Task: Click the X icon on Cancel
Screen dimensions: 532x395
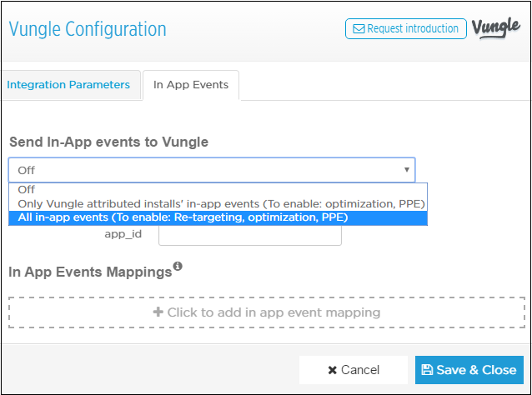Action: click(x=333, y=370)
